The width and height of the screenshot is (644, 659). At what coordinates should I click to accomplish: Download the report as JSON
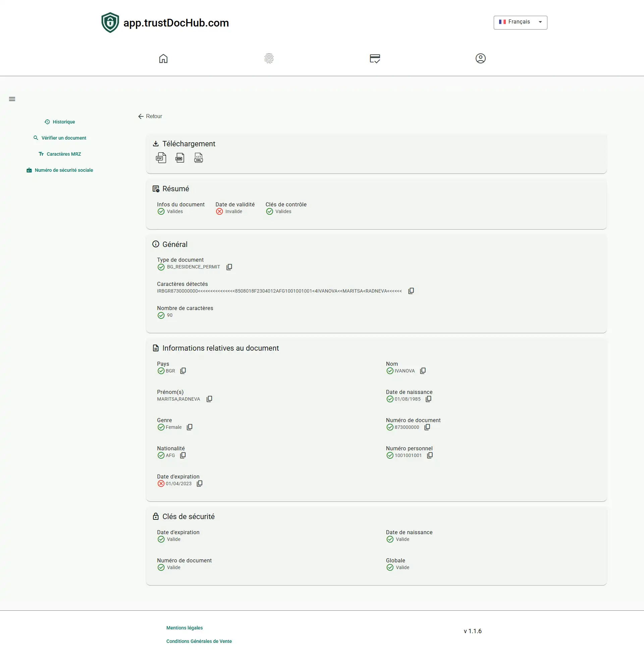click(x=180, y=158)
